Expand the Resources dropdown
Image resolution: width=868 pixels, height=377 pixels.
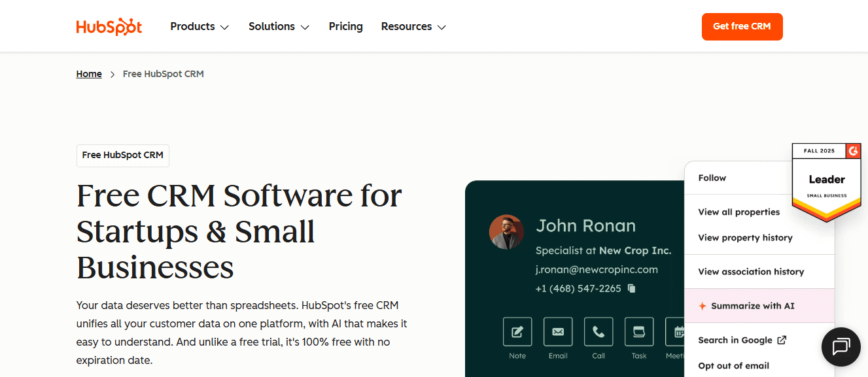413,26
